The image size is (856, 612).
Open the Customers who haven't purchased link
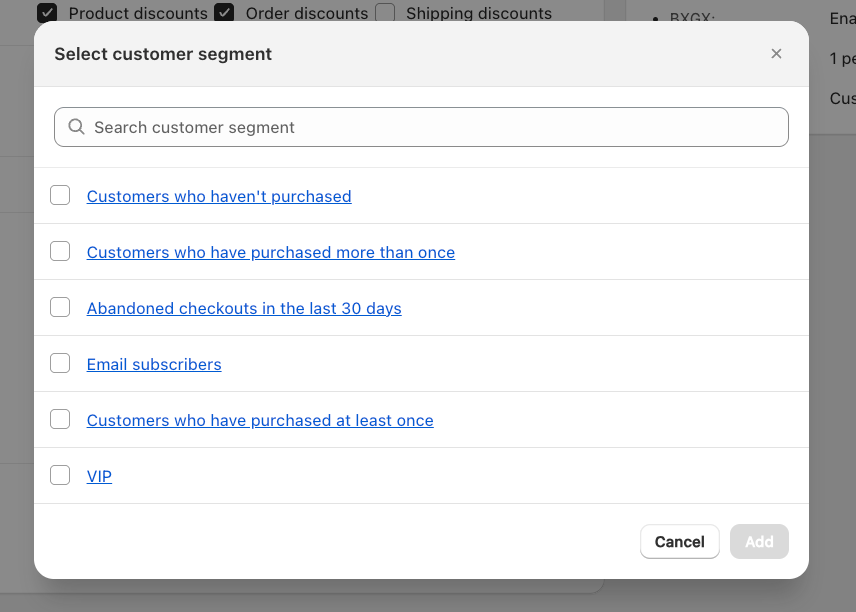219,196
